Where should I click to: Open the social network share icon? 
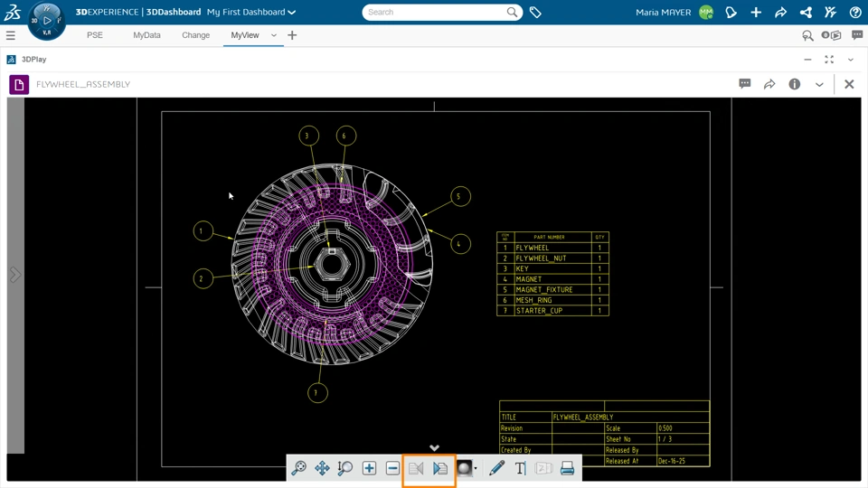806,12
